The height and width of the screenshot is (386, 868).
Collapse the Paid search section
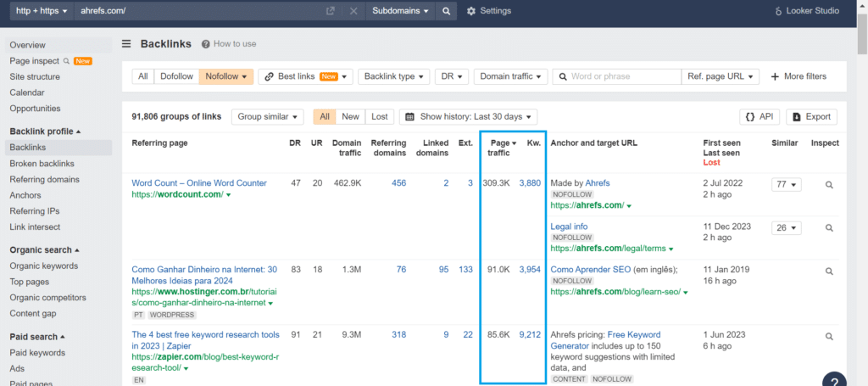coord(37,337)
